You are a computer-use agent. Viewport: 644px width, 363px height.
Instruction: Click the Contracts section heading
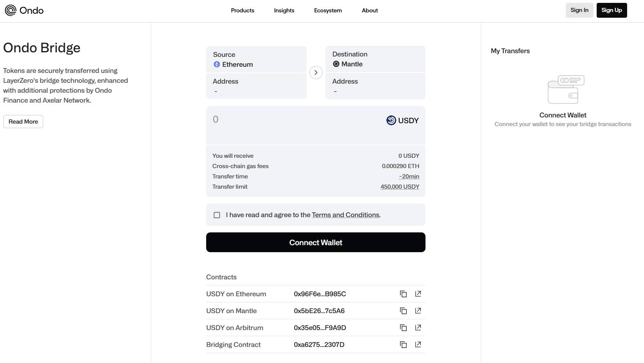tap(221, 277)
